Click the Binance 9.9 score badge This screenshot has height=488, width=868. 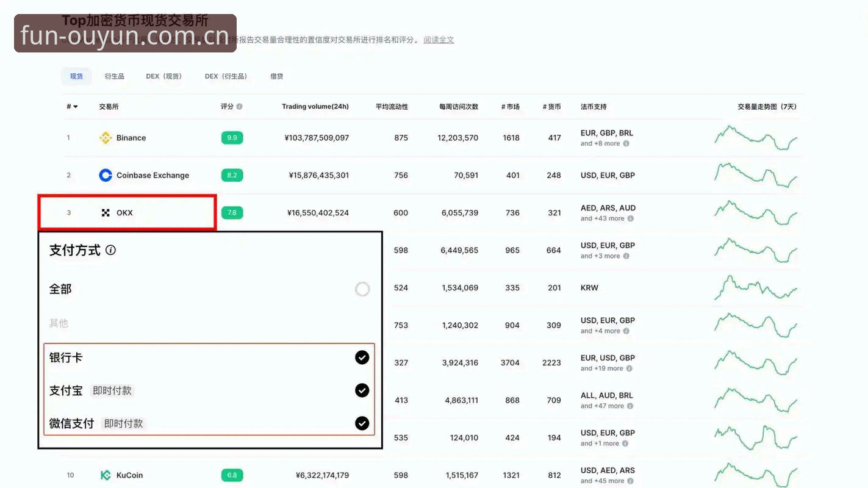[232, 138]
